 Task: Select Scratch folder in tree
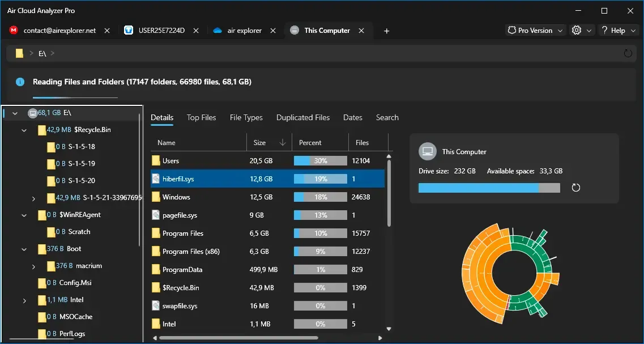68,232
